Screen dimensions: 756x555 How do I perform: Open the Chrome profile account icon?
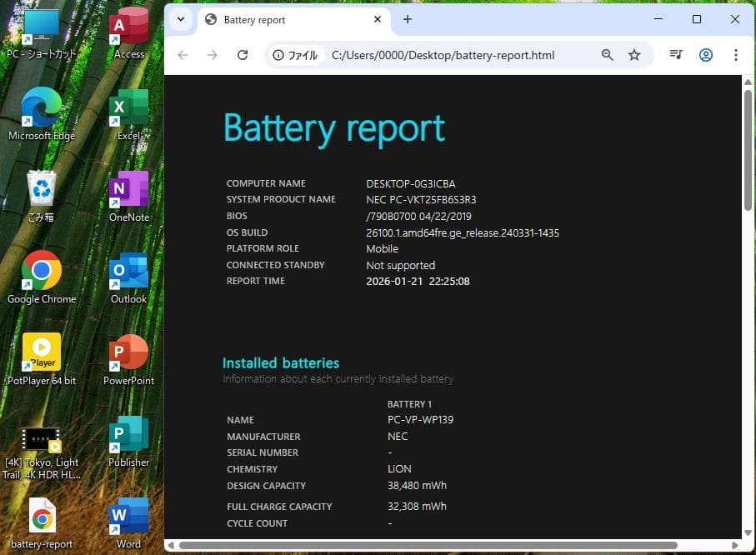pyautogui.click(x=706, y=55)
